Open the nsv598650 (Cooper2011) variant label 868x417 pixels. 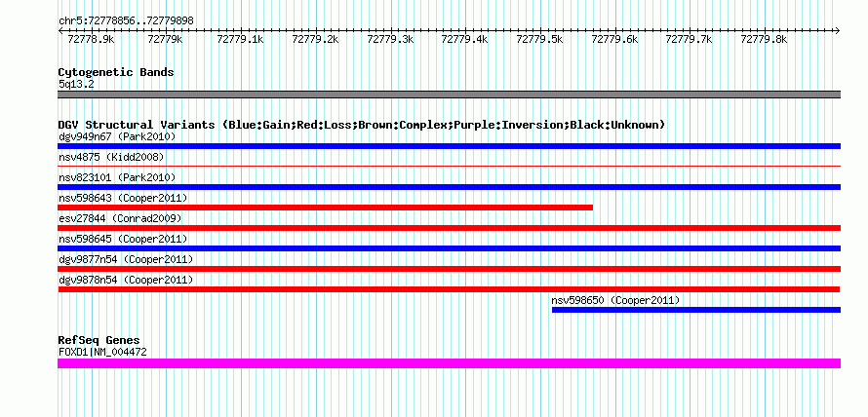tap(615, 300)
